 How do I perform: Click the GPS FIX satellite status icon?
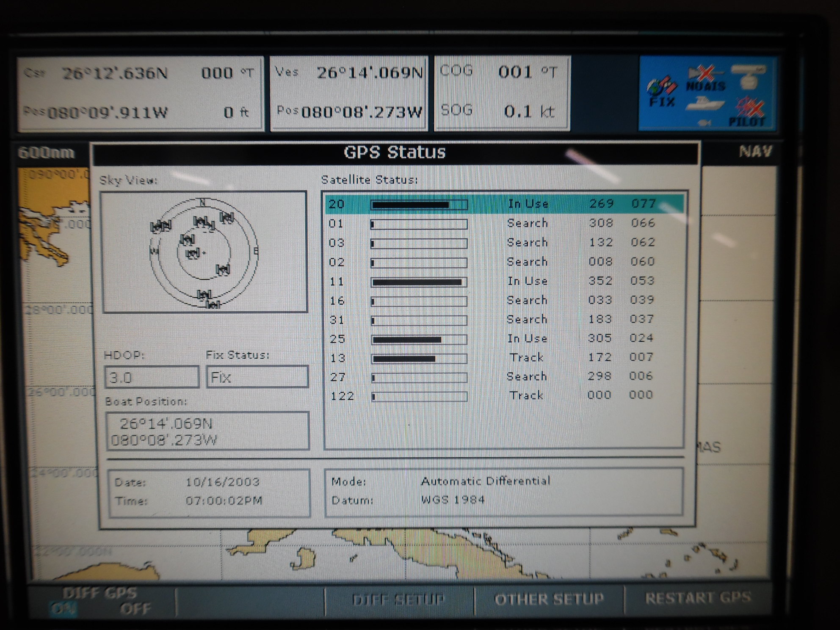[661, 91]
